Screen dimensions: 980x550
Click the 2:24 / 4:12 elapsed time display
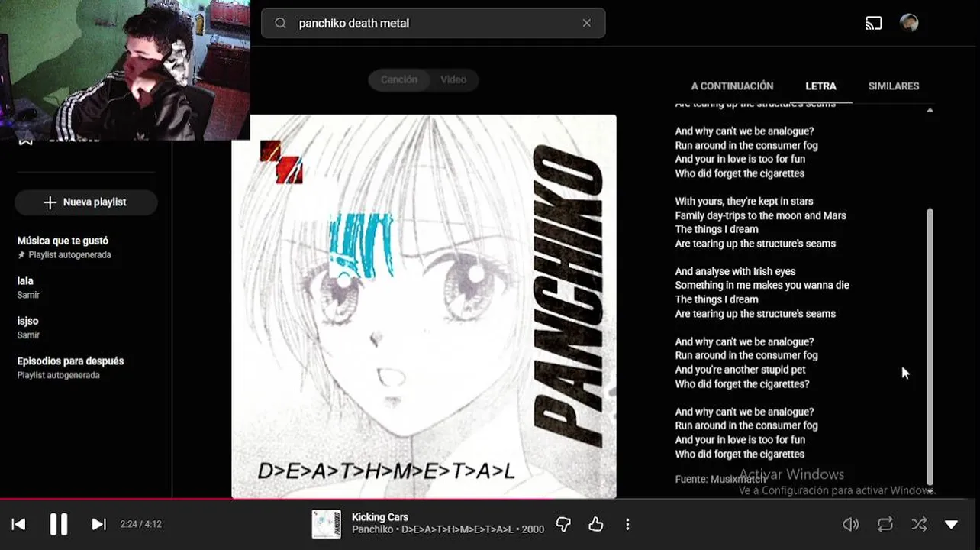[140, 525]
